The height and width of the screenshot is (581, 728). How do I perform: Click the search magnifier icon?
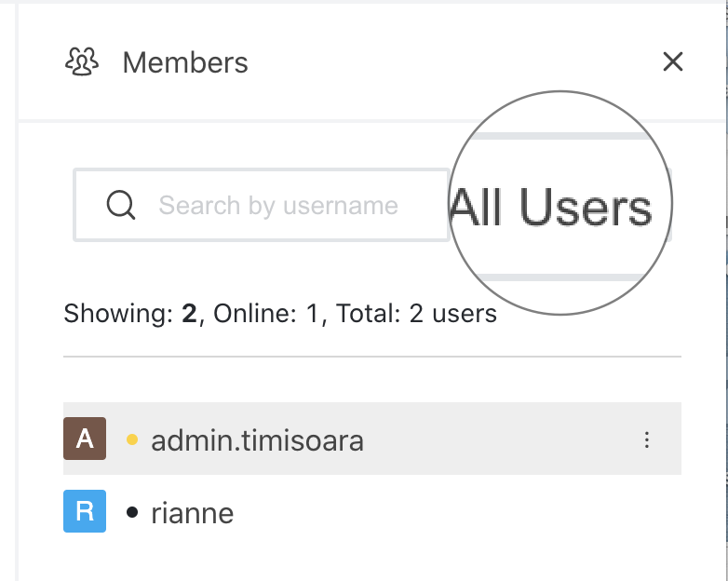pos(121,205)
